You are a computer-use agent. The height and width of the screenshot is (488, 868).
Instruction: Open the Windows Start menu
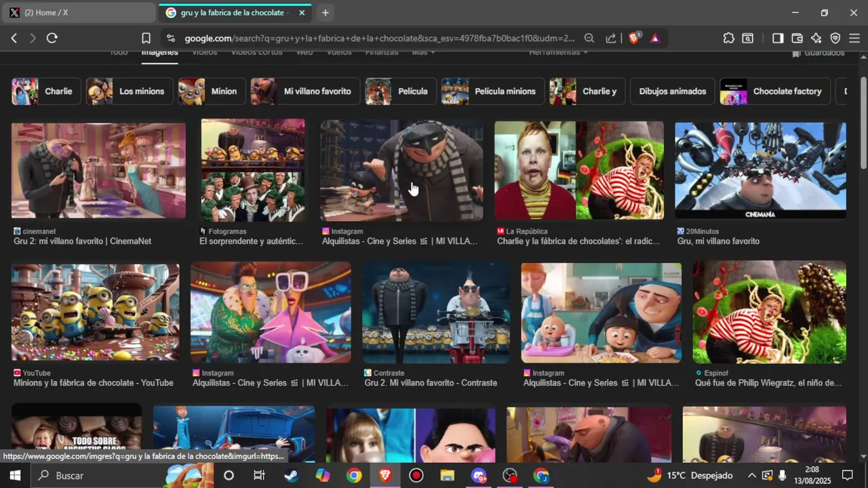[14, 475]
